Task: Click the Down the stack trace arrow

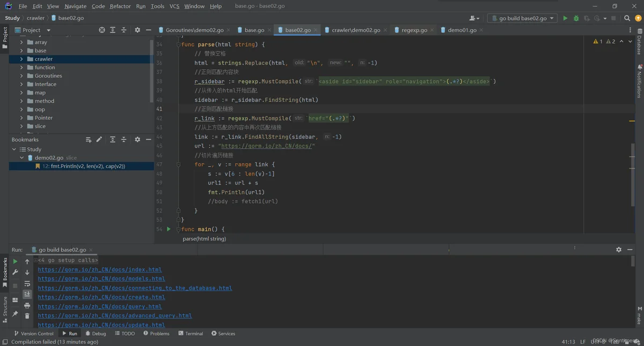Action: tap(27, 272)
